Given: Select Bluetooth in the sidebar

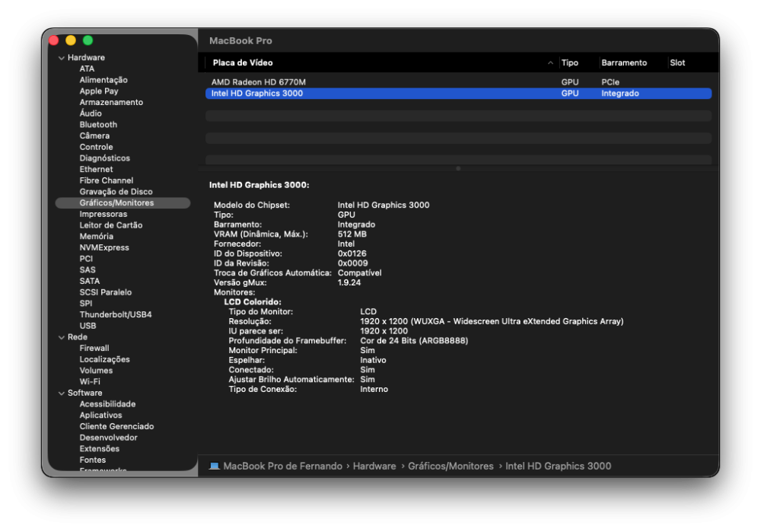Looking at the screenshot, I should pyautogui.click(x=98, y=125).
